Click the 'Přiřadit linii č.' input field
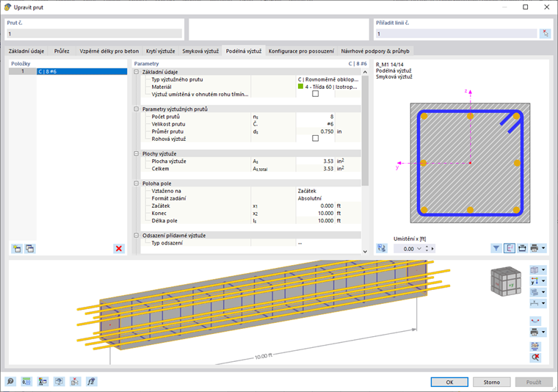Screen dimensions: 558x392 click(x=457, y=34)
